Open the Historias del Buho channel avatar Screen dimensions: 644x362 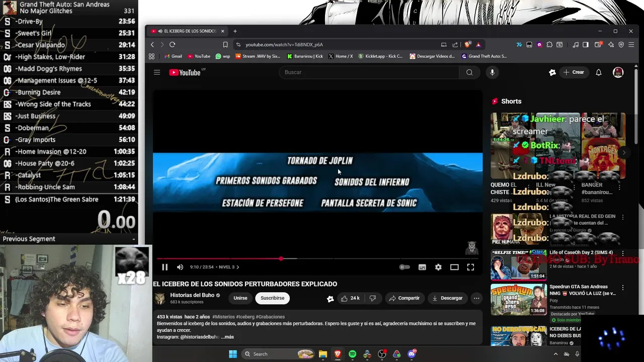(160, 298)
